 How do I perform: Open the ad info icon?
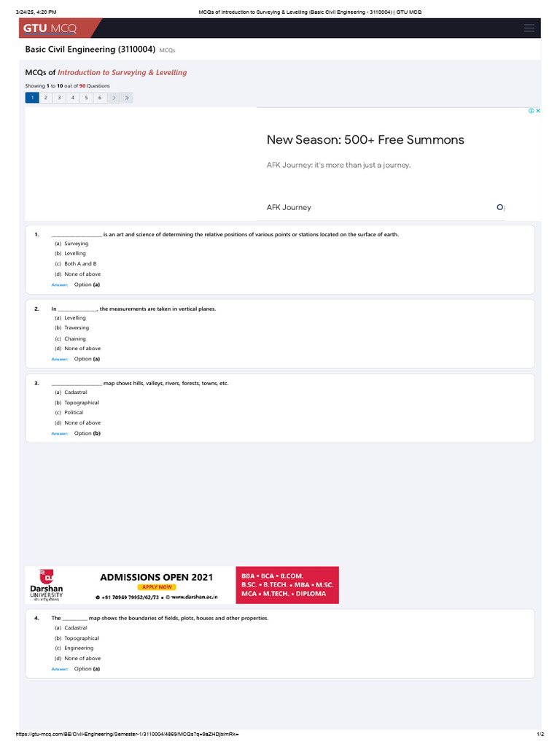coord(531,111)
